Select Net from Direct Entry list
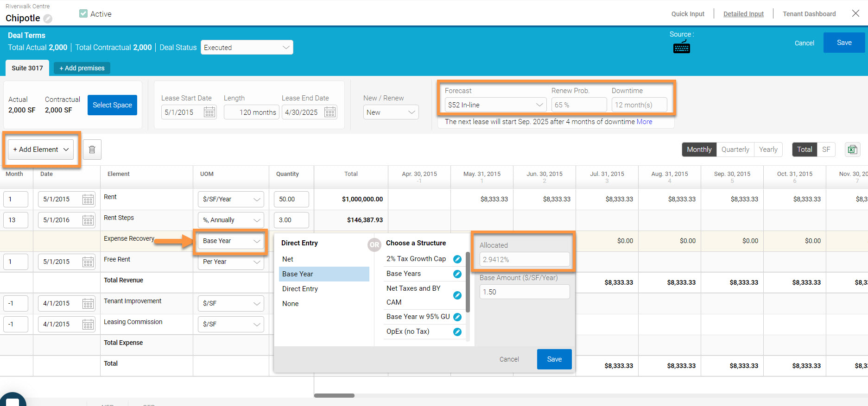 click(x=288, y=259)
